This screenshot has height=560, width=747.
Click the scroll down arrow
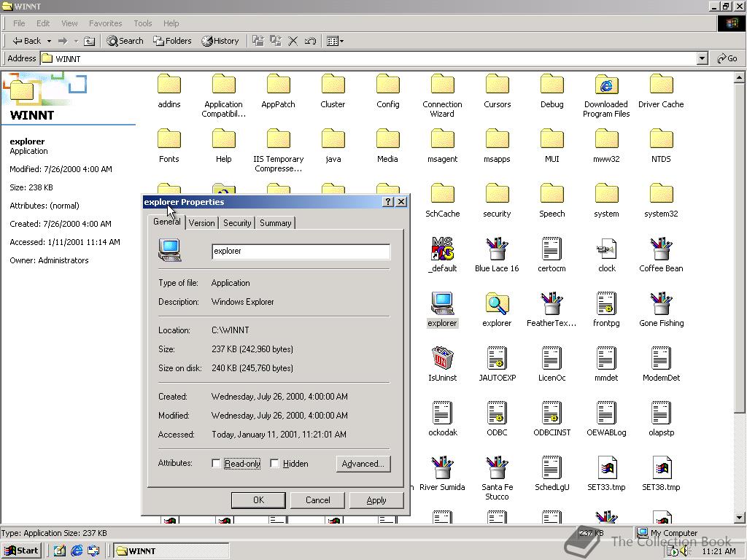(739, 518)
